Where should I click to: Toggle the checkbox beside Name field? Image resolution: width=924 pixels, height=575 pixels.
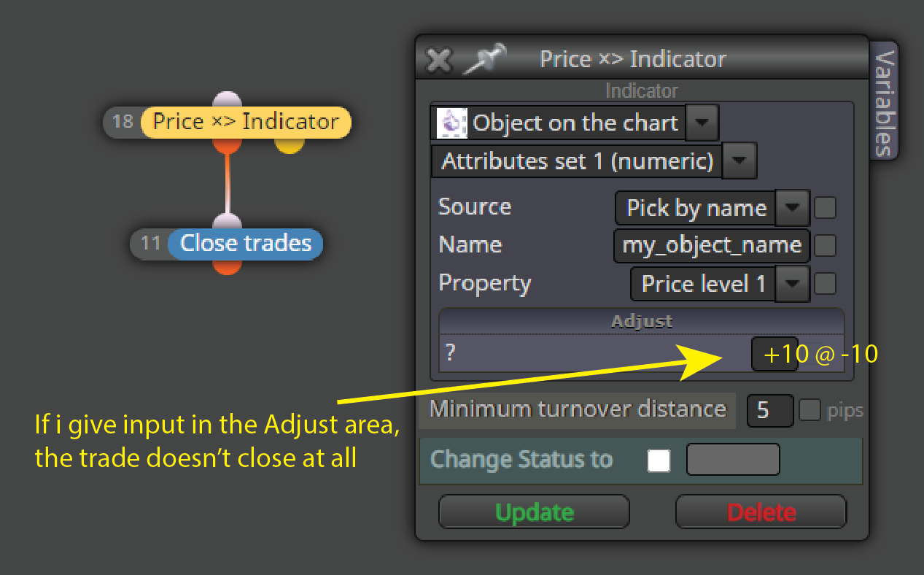pos(825,246)
